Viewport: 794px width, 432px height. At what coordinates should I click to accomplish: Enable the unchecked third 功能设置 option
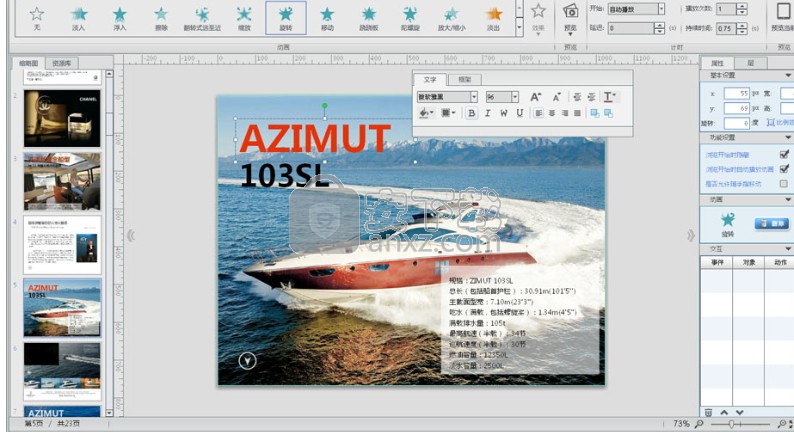(784, 183)
